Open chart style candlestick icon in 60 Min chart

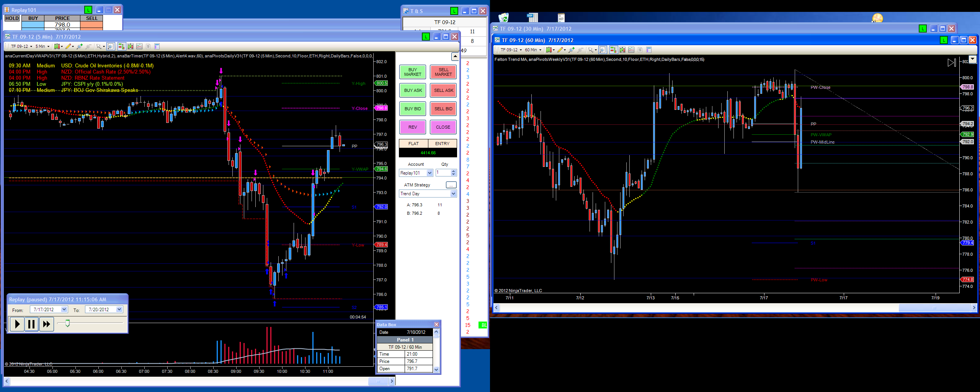pyautogui.click(x=549, y=50)
